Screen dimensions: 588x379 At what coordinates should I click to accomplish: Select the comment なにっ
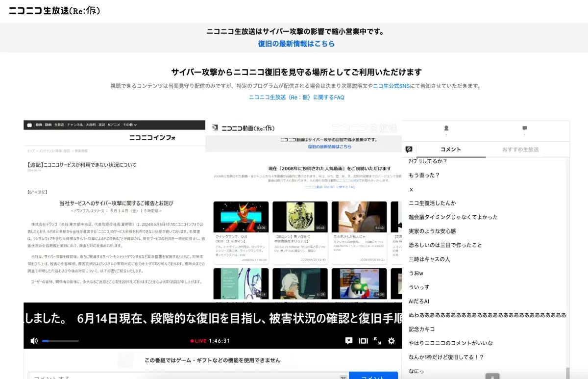pyautogui.click(x=416, y=371)
